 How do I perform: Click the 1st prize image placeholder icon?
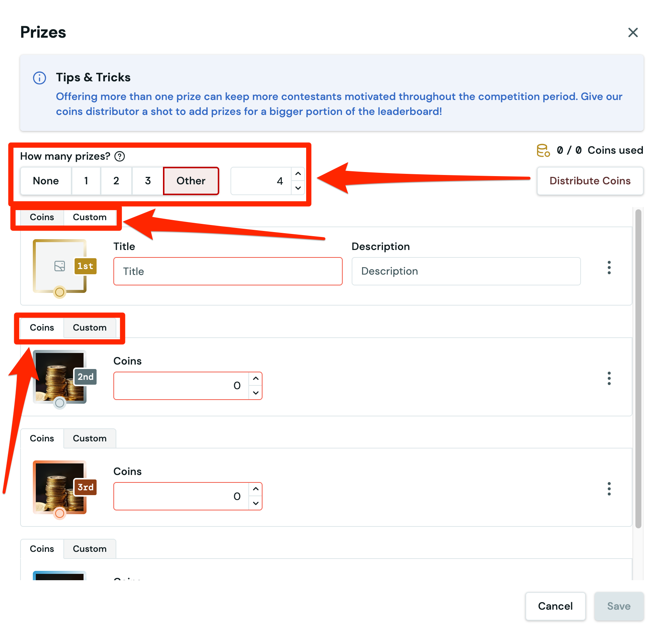coord(60,266)
